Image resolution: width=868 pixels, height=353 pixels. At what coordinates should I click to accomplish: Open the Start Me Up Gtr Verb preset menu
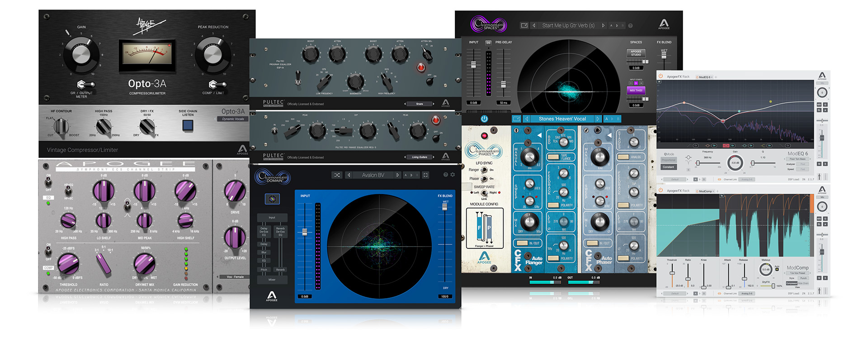tap(568, 26)
